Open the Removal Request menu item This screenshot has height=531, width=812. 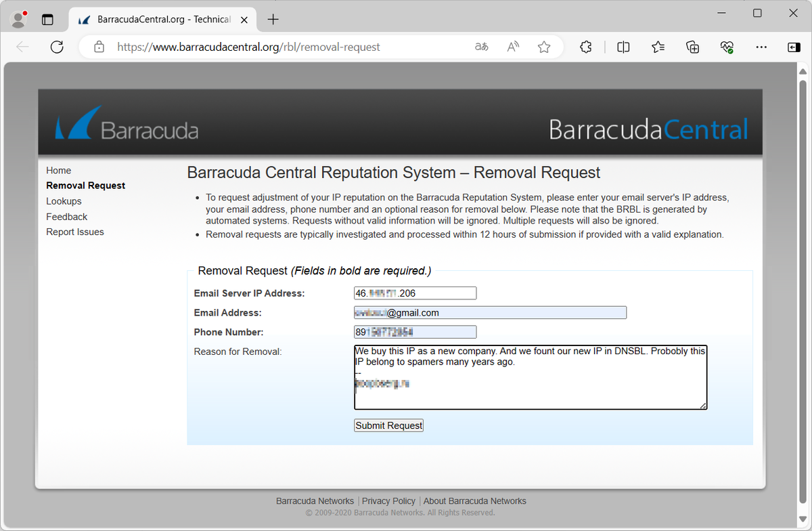pos(86,186)
